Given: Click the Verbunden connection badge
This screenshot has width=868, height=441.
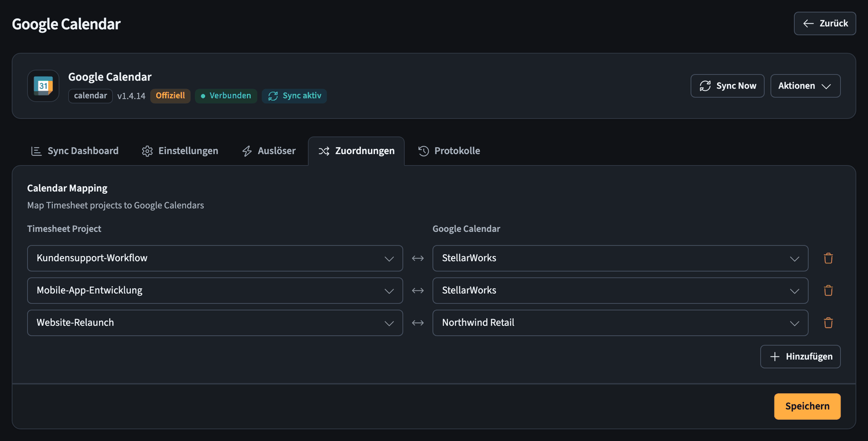Looking at the screenshot, I should 226,96.
